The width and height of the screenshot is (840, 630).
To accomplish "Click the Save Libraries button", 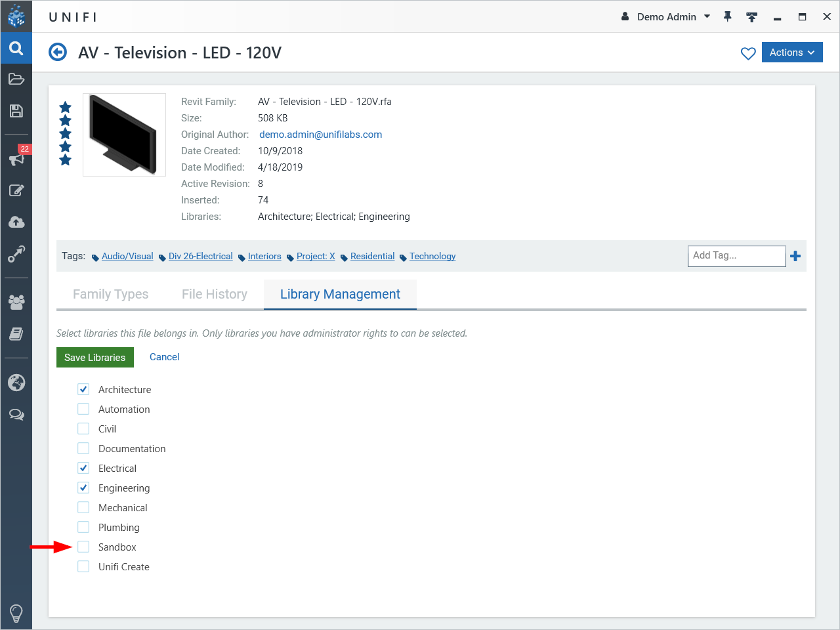I will click(x=95, y=357).
